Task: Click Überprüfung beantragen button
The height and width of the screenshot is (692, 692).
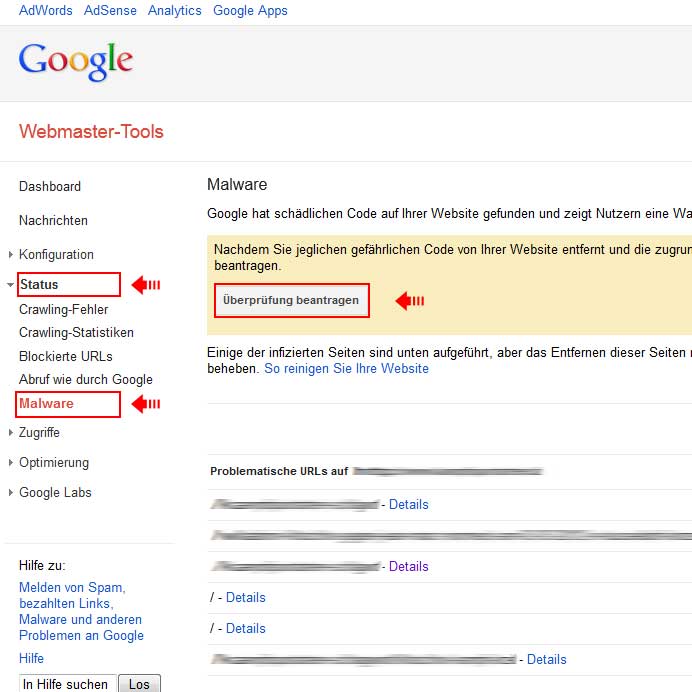Action: tap(291, 300)
